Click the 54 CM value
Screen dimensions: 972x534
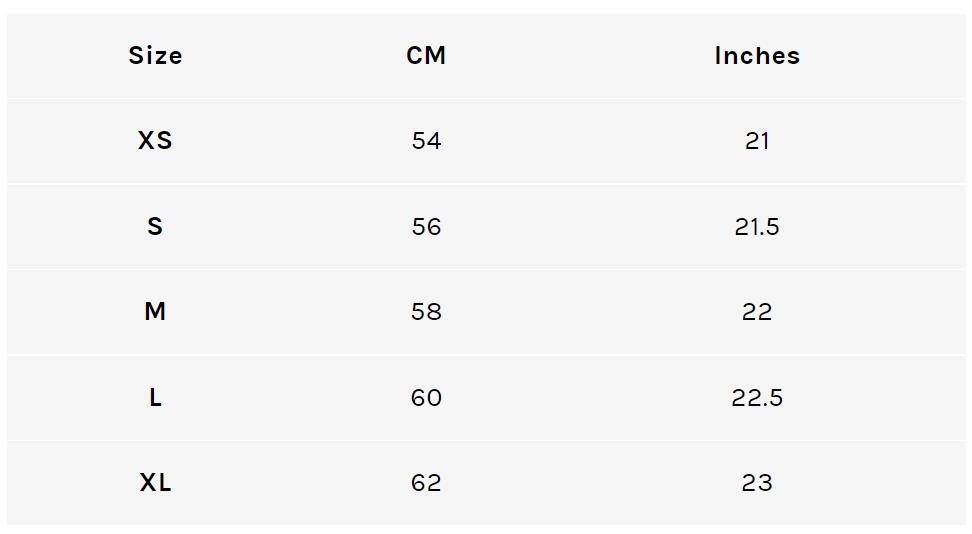pyautogui.click(x=426, y=141)
